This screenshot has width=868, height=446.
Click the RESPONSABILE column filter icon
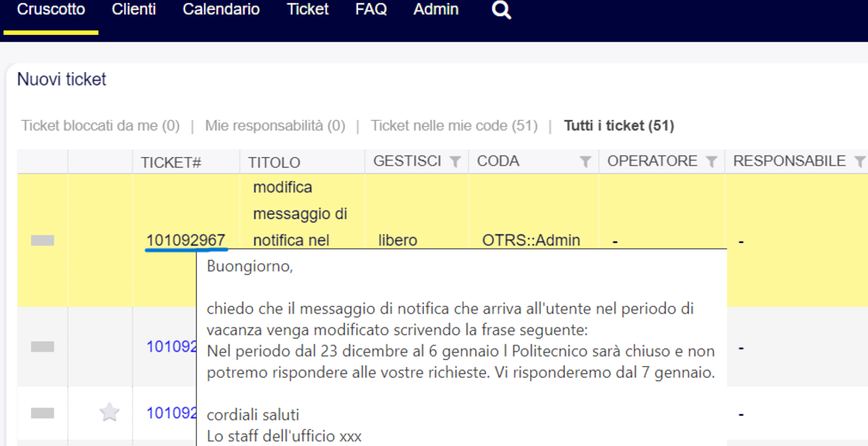pyautogui.click(x=859, y=162)
